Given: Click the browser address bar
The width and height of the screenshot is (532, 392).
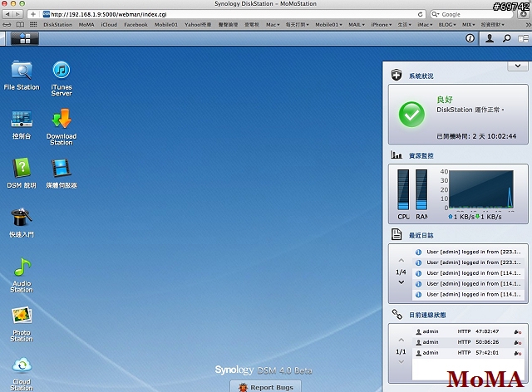Looking at the screenshot, I should pos(233,14).
